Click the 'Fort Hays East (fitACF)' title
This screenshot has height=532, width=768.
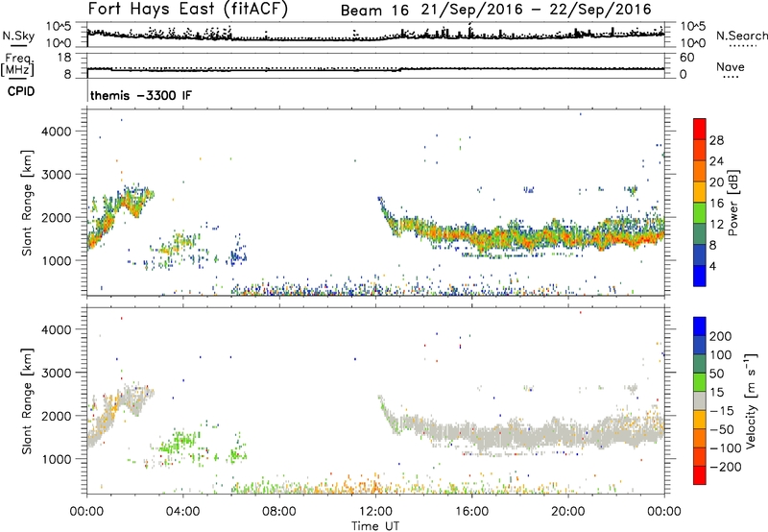pos(188,10)
